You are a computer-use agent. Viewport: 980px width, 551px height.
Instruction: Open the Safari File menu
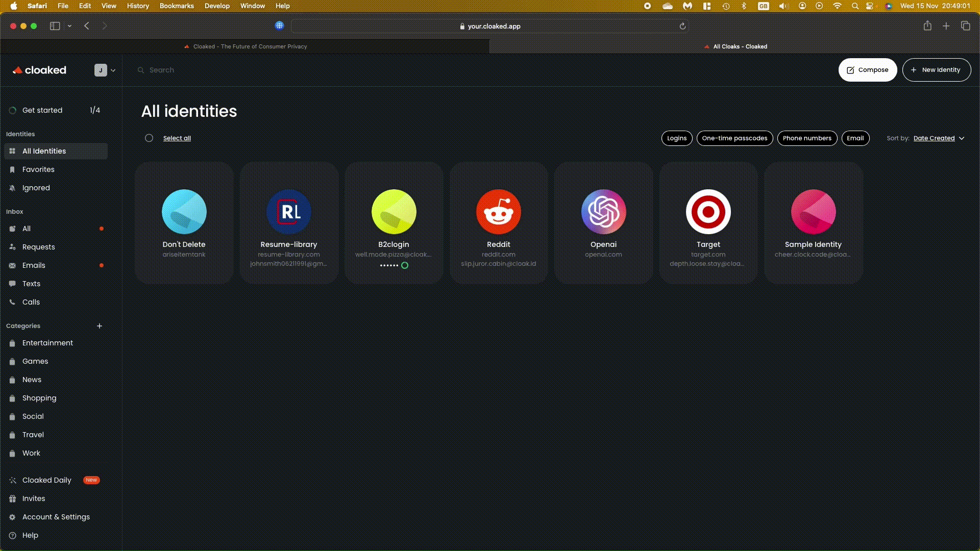tap(63, 6)
